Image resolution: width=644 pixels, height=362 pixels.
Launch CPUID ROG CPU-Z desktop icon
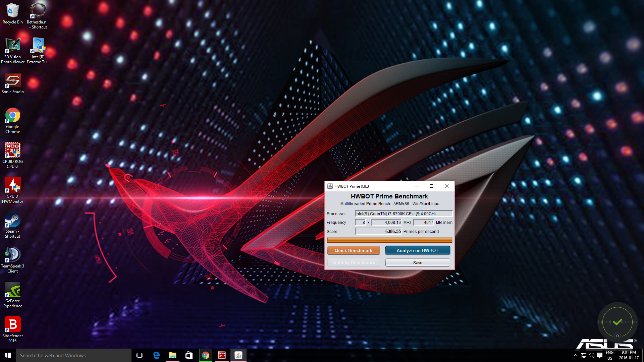click(13, 155)
